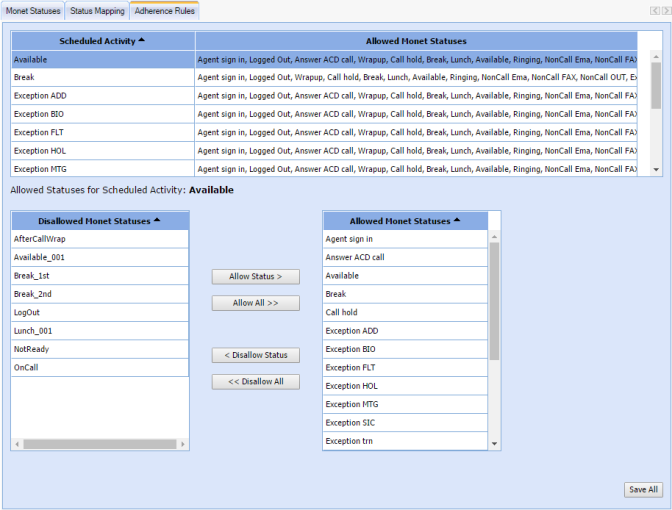Choose Exception HOL in the allowed statuses list
Viewport: 672px width, 510px height.
[x=405, y=386]
